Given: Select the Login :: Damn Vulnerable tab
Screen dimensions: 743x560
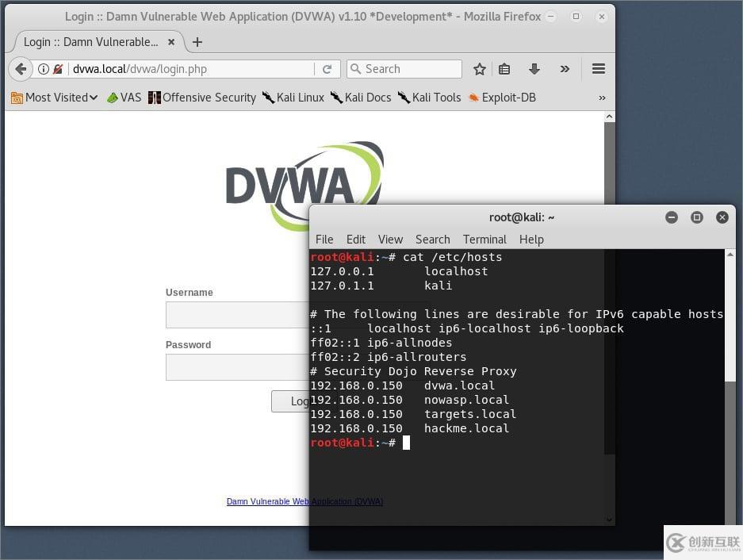Looking at the screenshot, I should point(91,42).
